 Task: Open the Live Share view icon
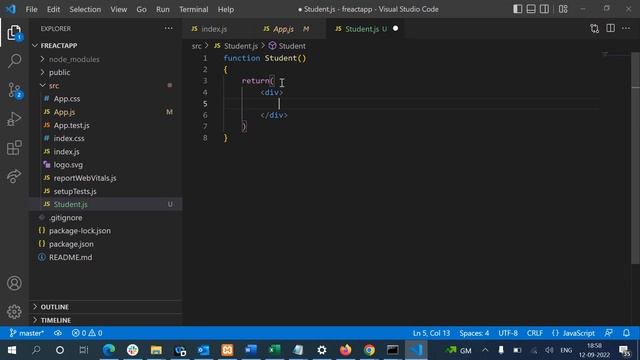14,176
